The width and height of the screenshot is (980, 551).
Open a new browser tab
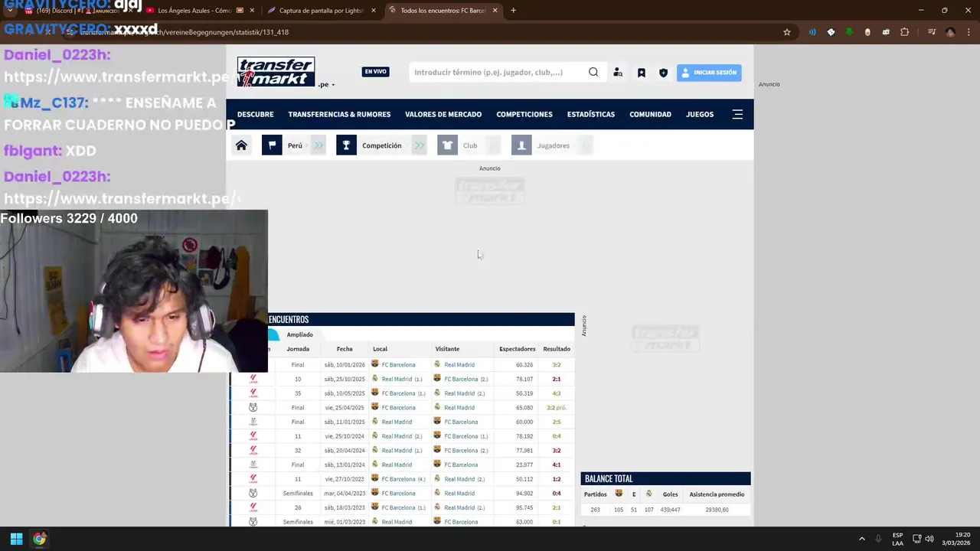pos(513,11)
